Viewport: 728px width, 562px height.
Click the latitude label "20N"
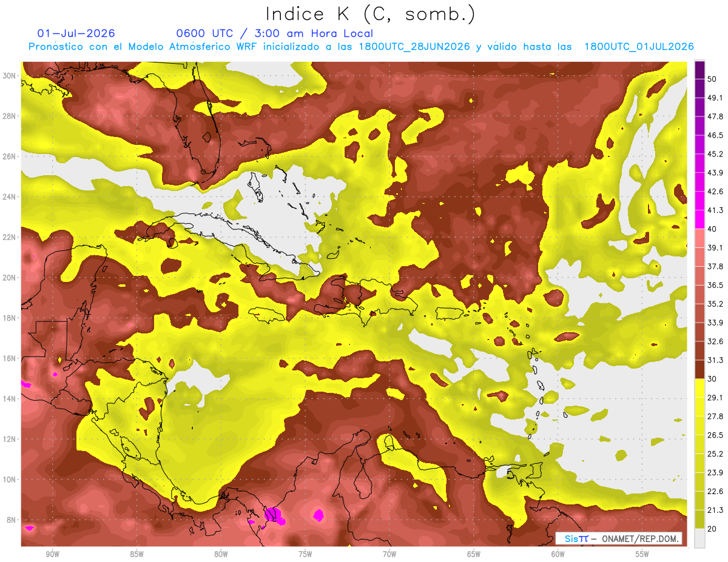pyautogui.click(x=10, y=278)
